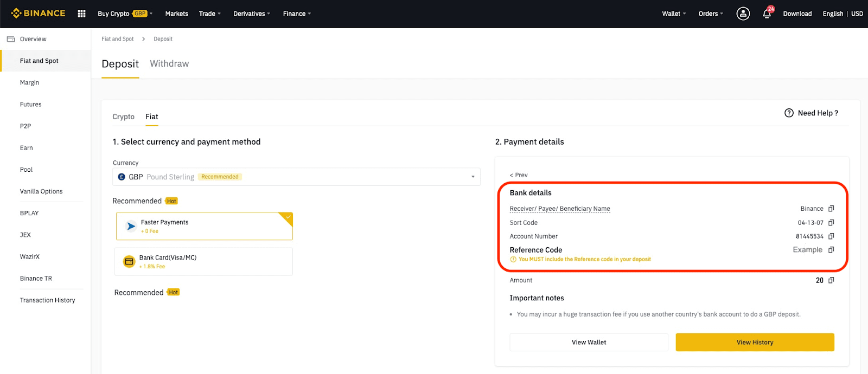
Task: Click the Important notes heading
Action: coord(537,298)
